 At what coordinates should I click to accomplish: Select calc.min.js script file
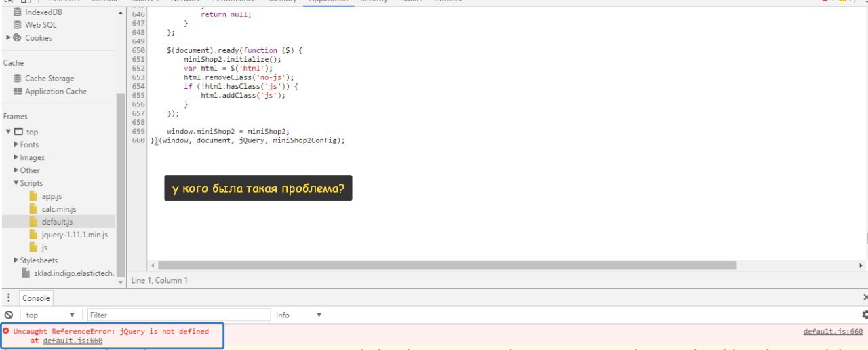[59, 209]
